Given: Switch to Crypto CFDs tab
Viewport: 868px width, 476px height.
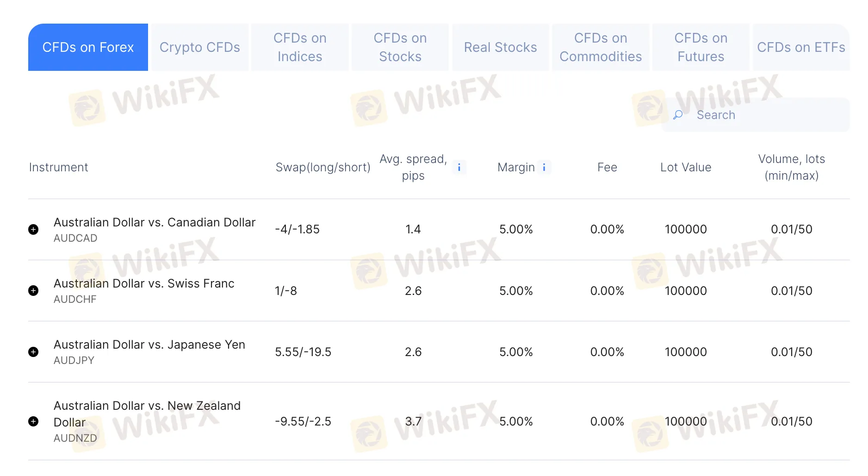Looking at the screenshot, I should [200, 47].
